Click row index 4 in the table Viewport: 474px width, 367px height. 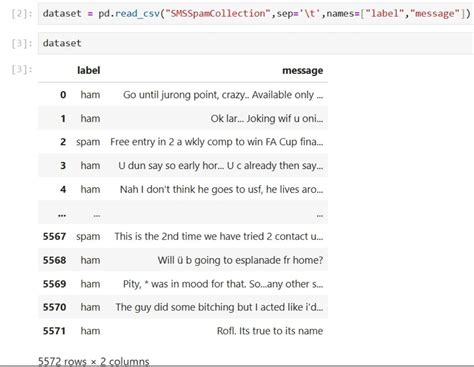point(63,190)
